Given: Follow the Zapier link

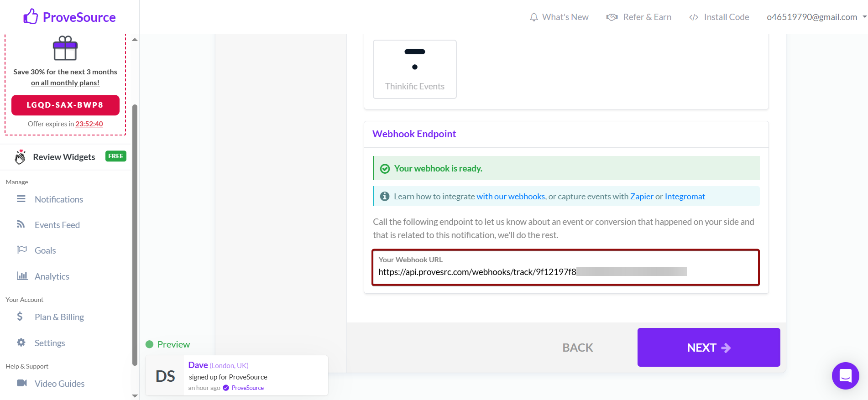Looking at the screenshot, I should [x=642, y=197].
